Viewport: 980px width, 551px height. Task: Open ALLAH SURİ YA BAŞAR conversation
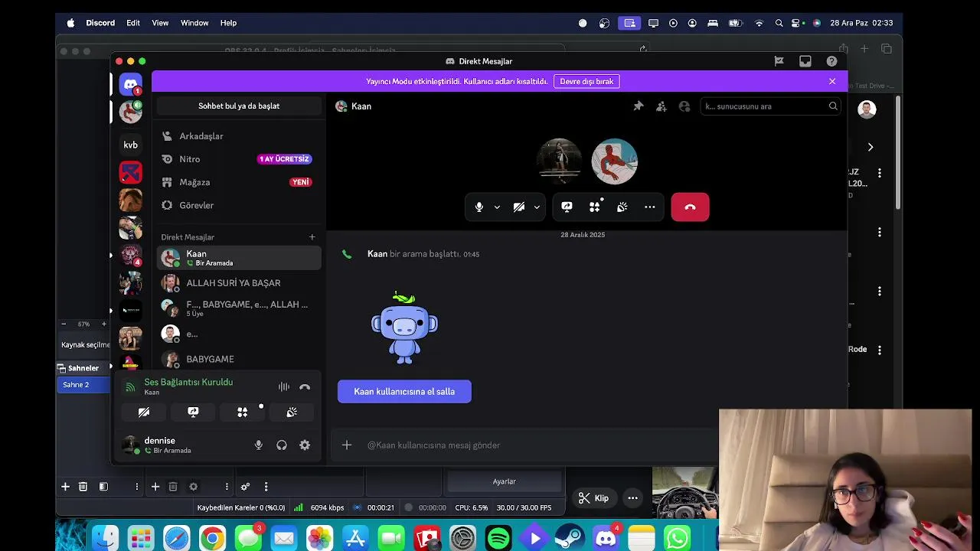[239, 283]
